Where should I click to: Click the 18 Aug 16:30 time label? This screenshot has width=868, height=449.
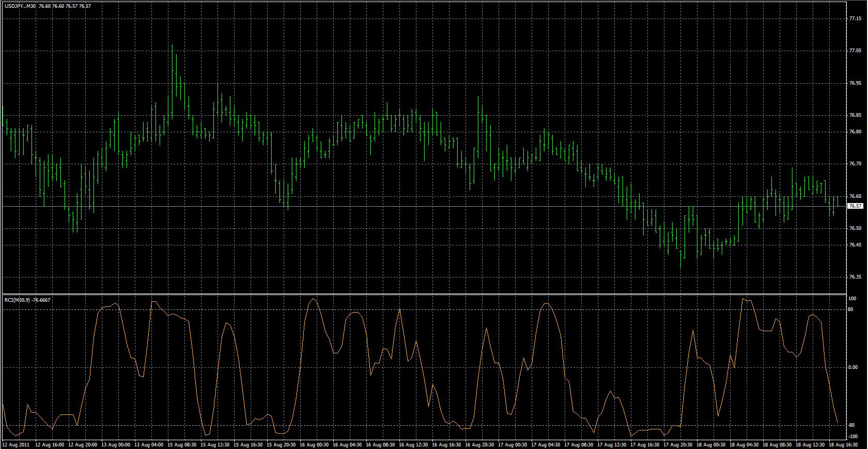point(844,444)
